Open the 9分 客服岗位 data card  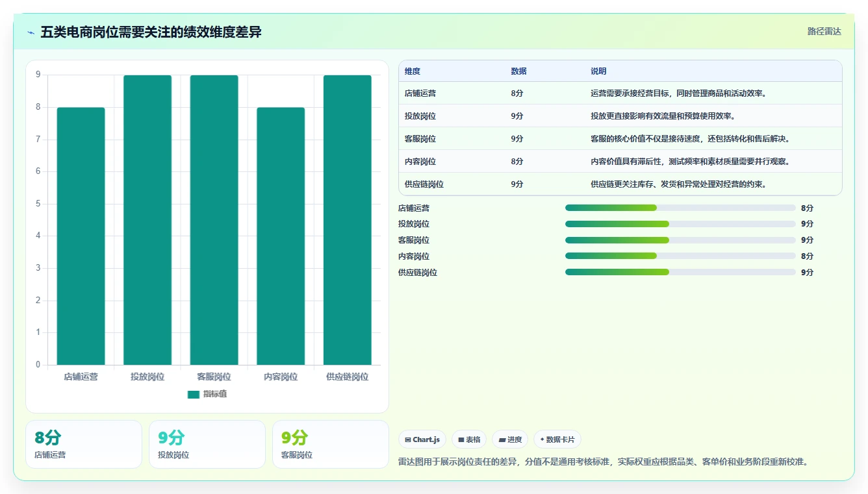pyautogui.click(x=331, y=444)
